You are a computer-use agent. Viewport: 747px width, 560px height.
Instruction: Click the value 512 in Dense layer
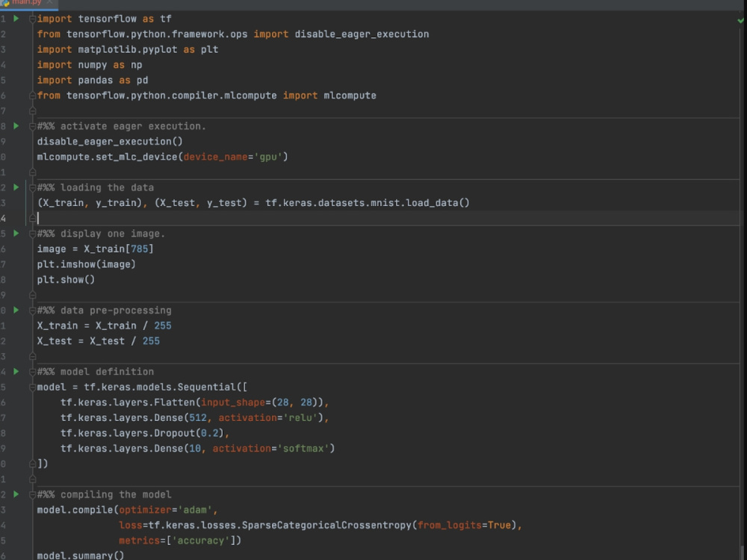click(x=198, y=417)
